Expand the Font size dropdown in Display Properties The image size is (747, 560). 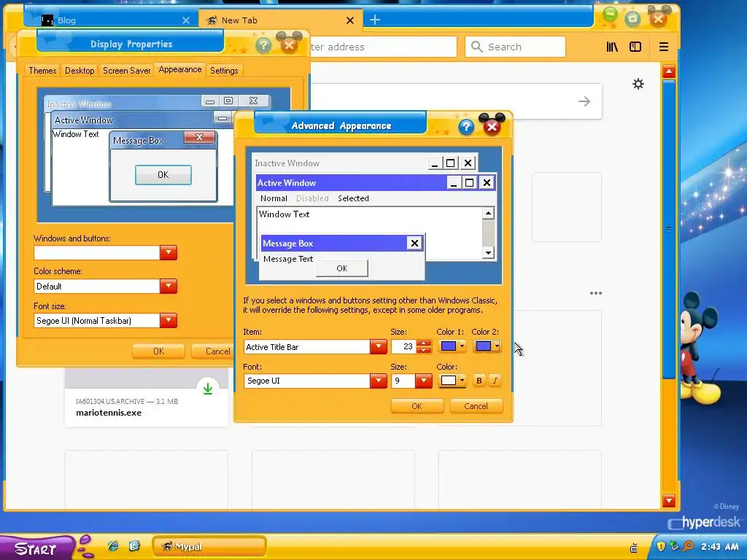(169, 321)
